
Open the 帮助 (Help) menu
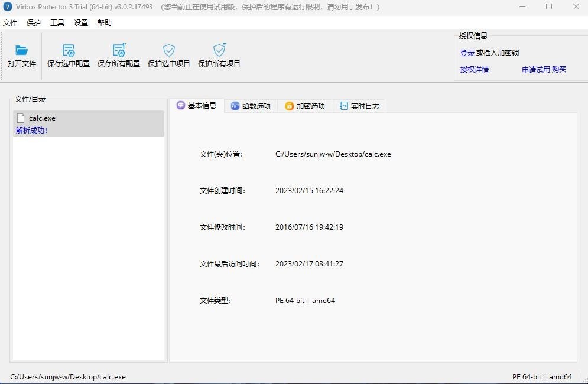pyautogui.click(x=105, y=23)
